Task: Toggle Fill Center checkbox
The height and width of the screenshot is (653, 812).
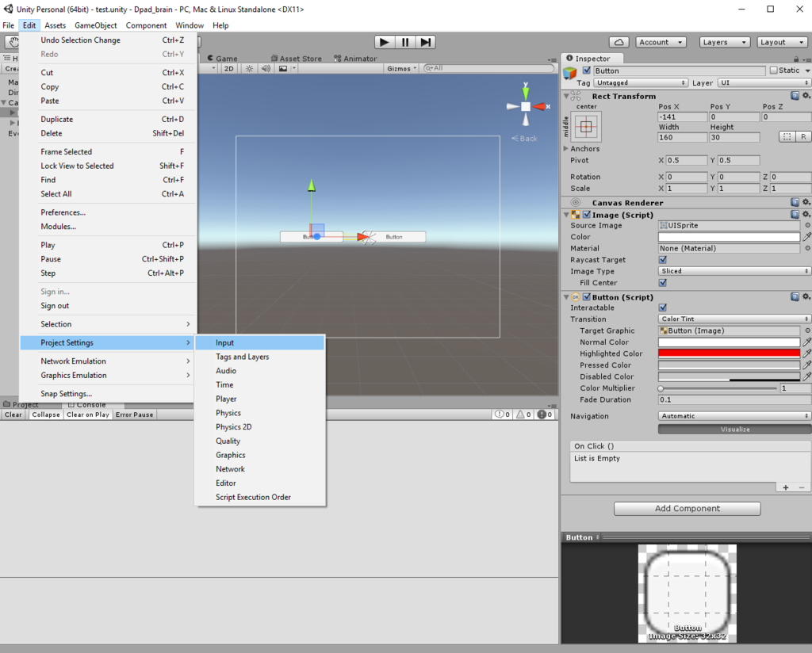Action: [x=662, y=283]
